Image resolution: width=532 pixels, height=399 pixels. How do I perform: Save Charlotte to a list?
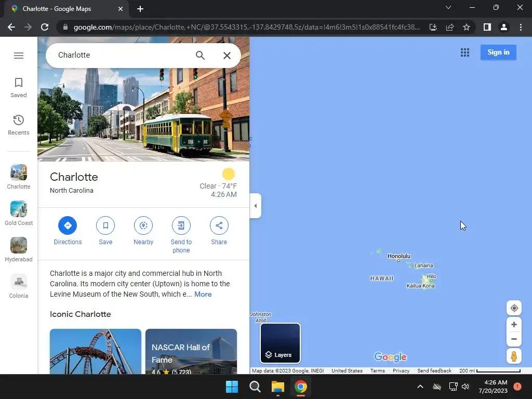coord(105,231)
